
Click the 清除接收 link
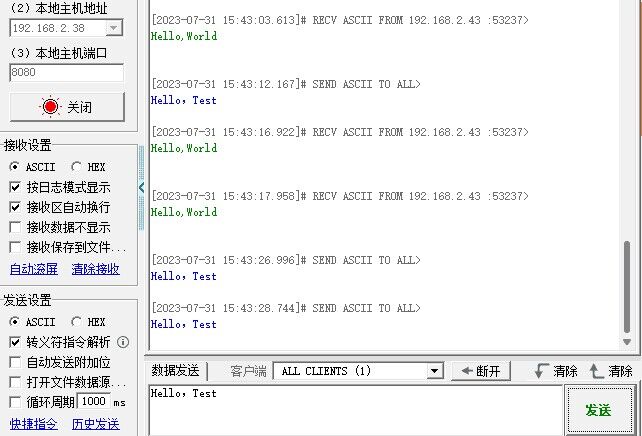(95, 269)
